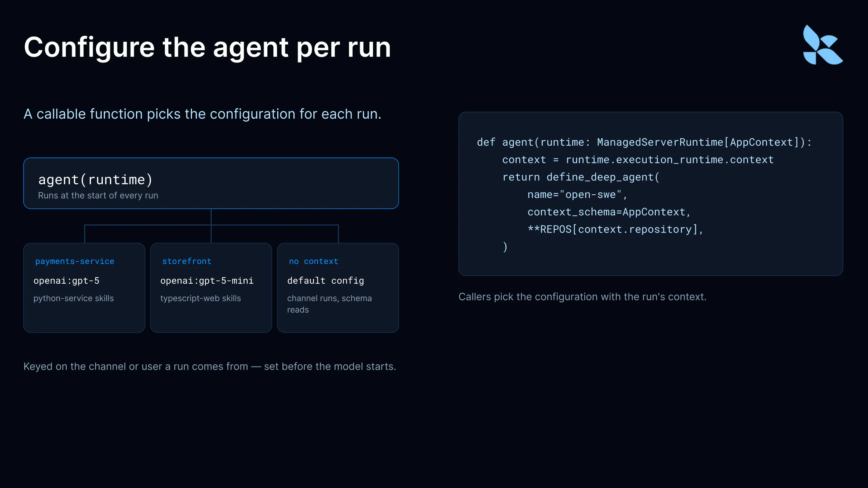868x488 pixels.
Task: Select the openai:gpt-5-mini text
Action: [207, 281]
